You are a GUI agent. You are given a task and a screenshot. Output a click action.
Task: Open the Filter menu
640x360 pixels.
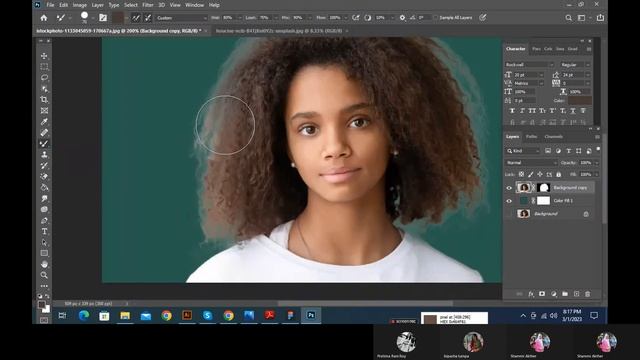pyautogui.click(x=148, y=5)
